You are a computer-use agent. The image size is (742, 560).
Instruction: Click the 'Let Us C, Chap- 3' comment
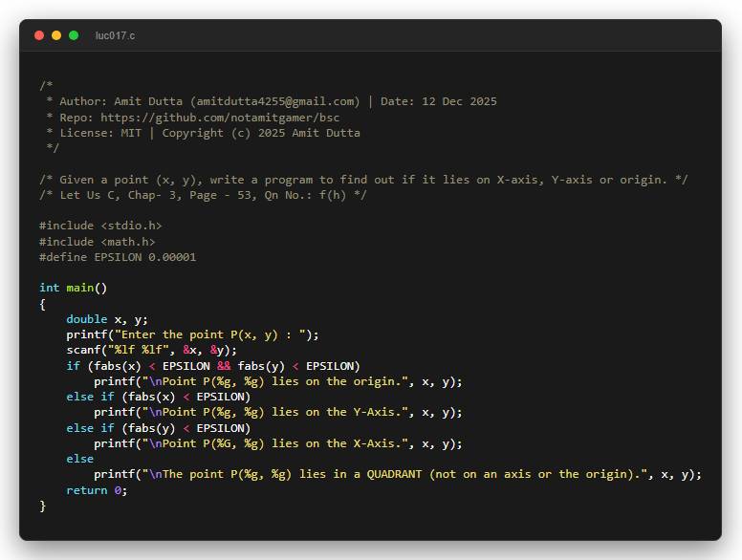coord(203,195)
